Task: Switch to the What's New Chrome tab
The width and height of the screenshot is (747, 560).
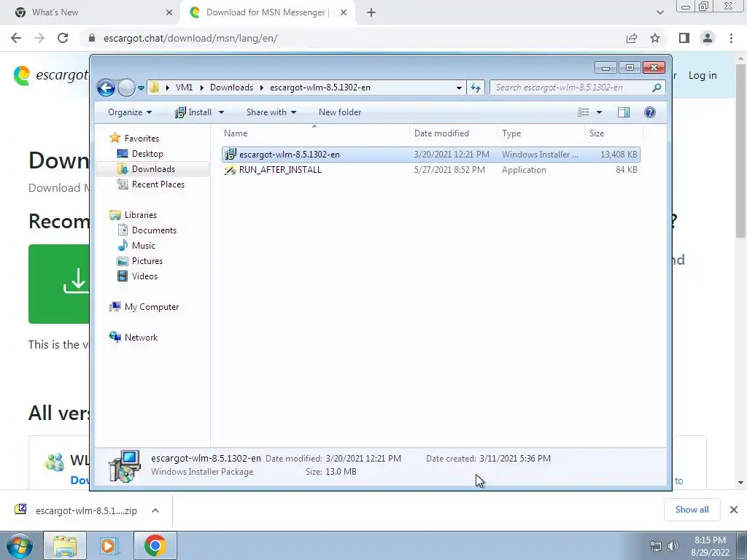Action: coord(90,12)
